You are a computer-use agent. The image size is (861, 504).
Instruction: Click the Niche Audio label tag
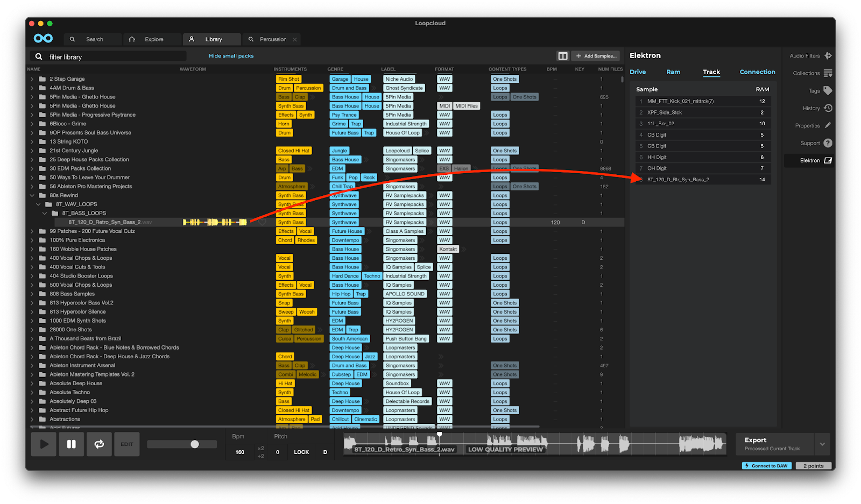coord(399,79)
